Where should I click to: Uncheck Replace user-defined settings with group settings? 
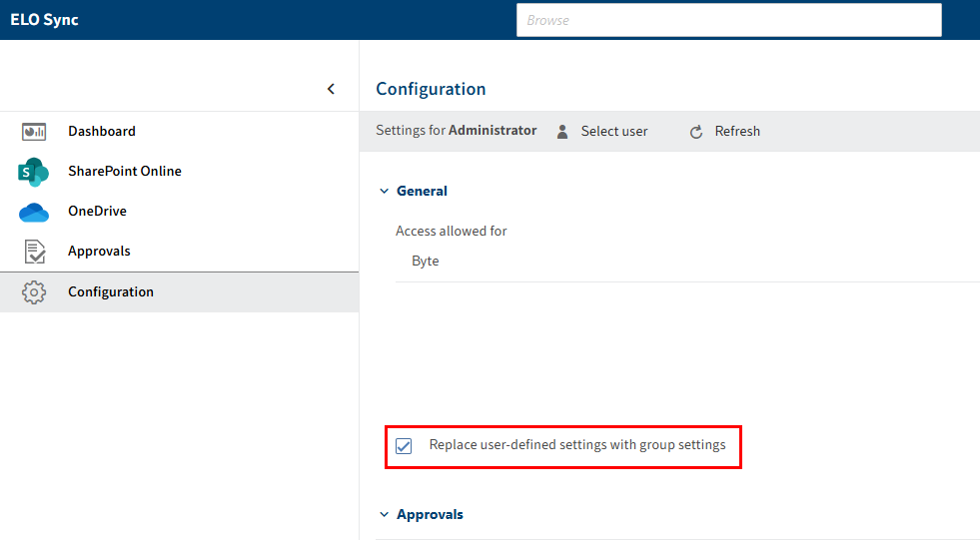click(x=404, y=446)
